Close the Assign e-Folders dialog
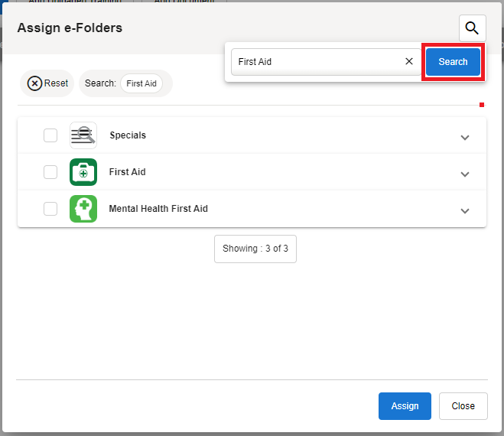Screen dimensions: 504x436 pos(463,406)
